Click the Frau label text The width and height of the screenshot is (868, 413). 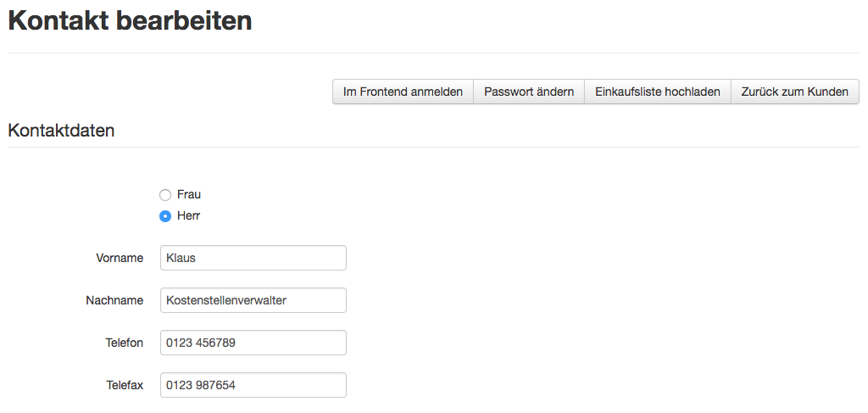(189, 194)
